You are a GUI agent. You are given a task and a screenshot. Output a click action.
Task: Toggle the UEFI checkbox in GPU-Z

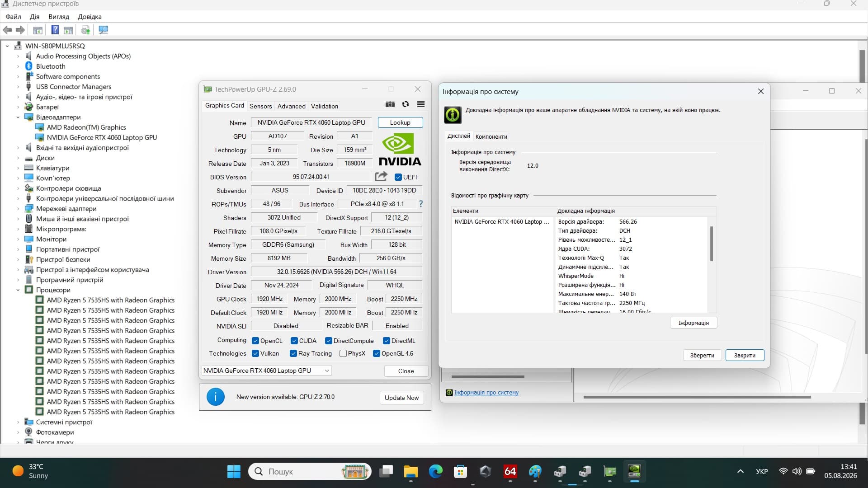pyautogui.click(x=398, y=177)
